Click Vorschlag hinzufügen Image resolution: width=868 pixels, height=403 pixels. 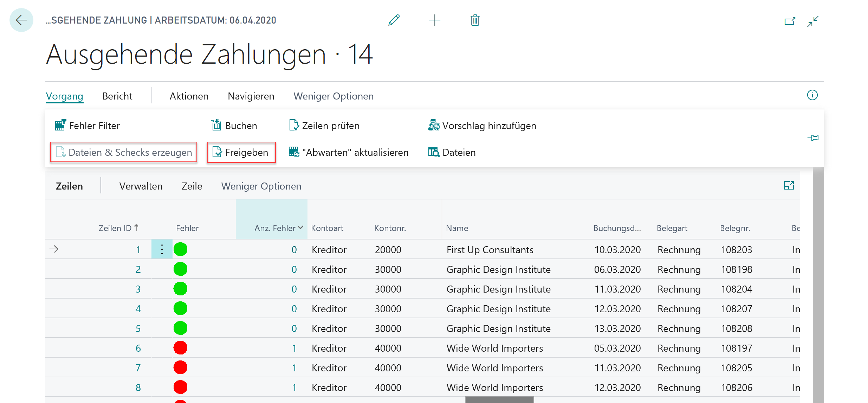click(482, 126)
